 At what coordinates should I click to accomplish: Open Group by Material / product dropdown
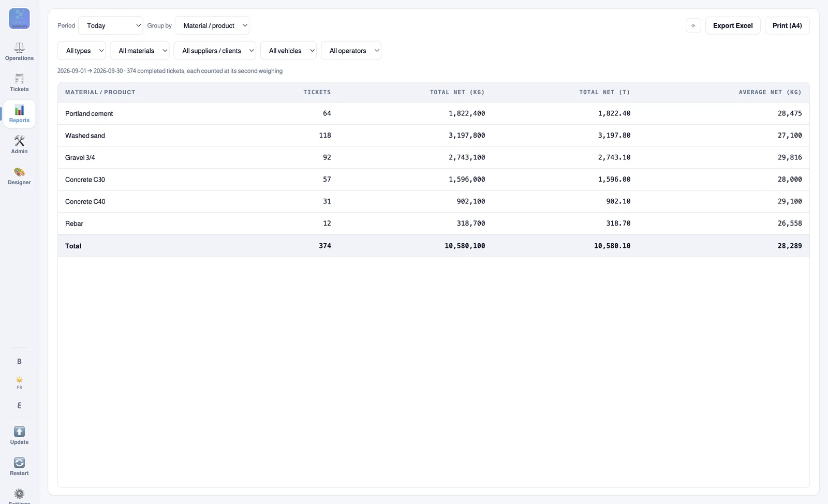tap(212, 25)
